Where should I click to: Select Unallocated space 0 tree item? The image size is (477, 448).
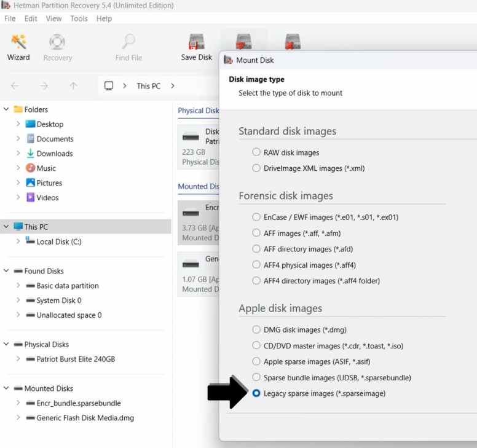click(x=69, y=315)
